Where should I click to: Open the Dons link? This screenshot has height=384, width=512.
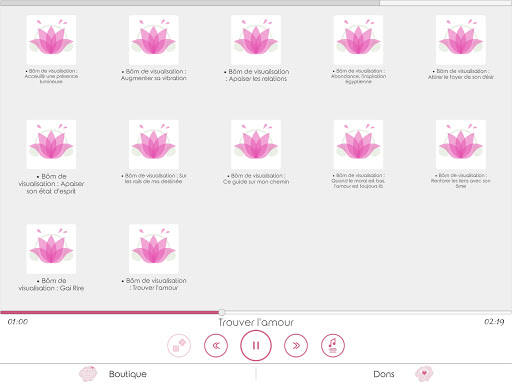click(x=384, y=374)
